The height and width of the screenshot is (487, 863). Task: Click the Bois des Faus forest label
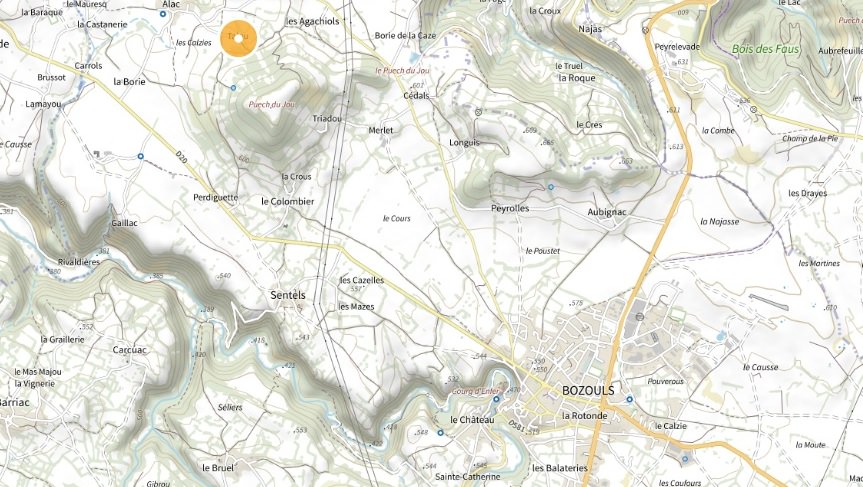coord(766,49)
